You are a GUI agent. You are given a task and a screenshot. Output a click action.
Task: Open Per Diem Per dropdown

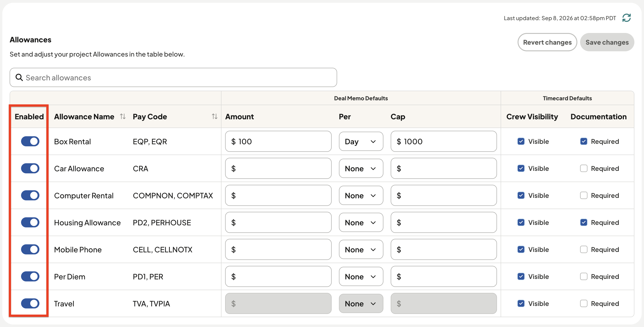pyautogui.click(x=361, y=276)
